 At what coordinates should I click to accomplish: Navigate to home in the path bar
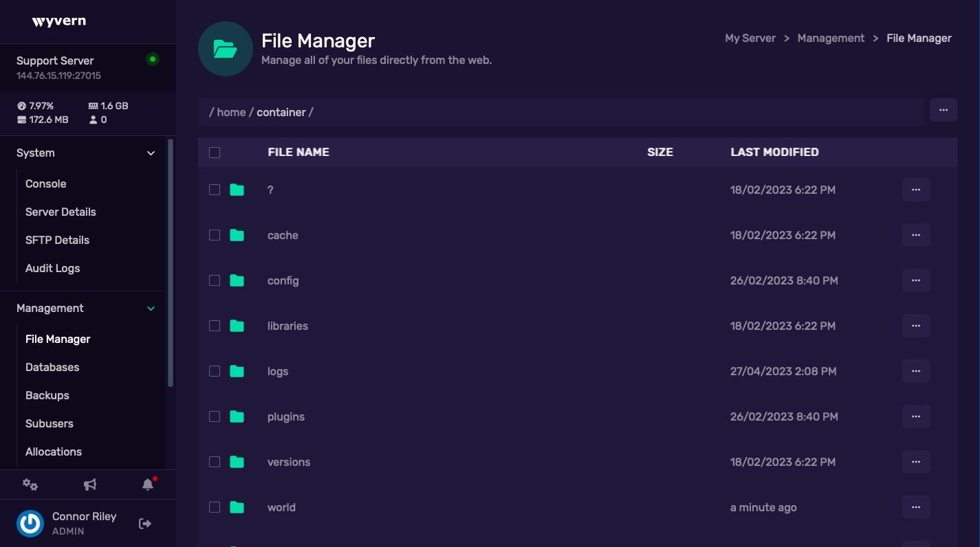tap(231, 112)
